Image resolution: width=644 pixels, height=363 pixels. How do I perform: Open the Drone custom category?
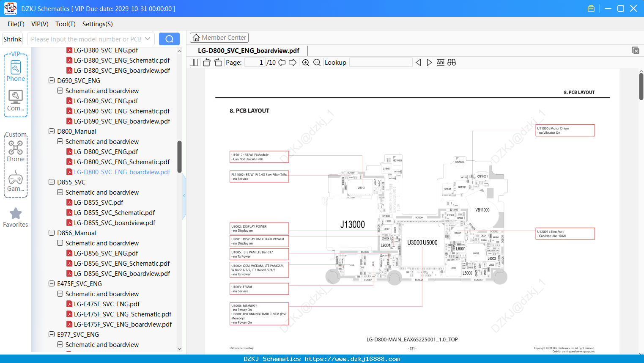click(16, 151)
